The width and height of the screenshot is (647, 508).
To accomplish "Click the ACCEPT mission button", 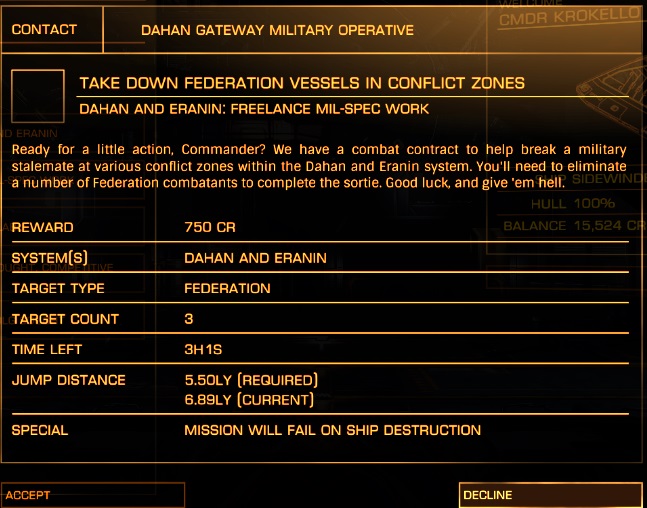I will pos(93,495).
